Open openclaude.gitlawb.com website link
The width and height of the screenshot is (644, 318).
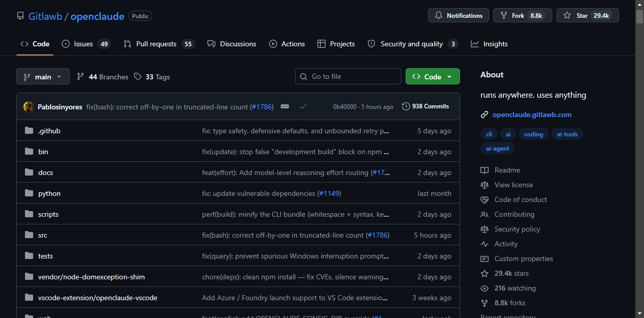point(532,114)
